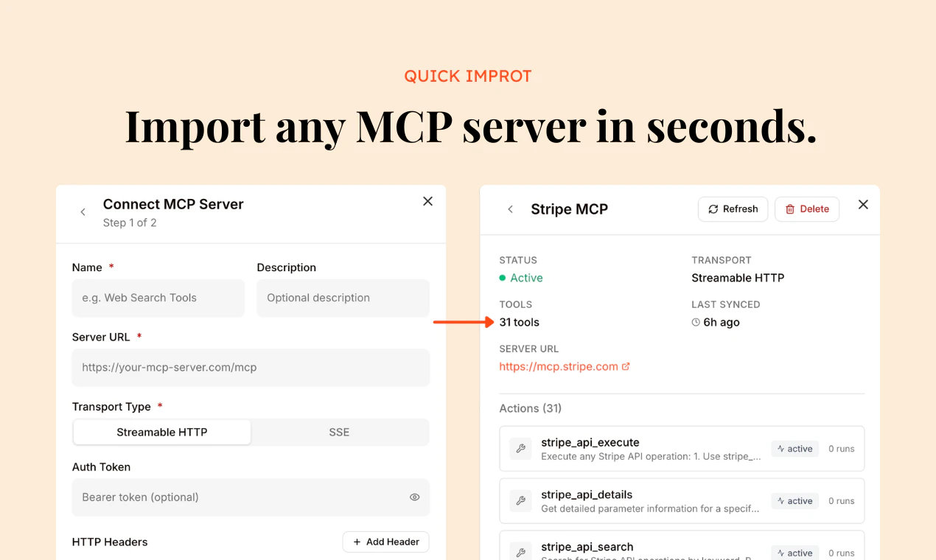Open the https://mcp.stripe.com link
This screenshot has width=936, height=560.
[559, 366]
